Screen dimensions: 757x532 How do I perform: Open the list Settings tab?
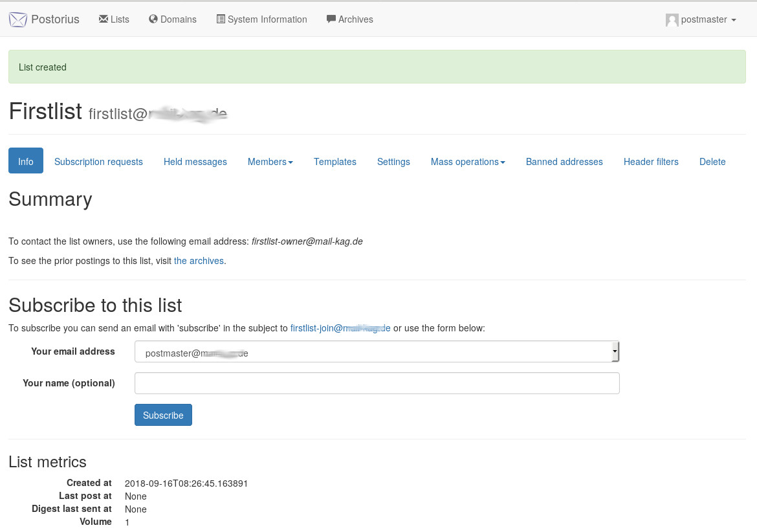click(393, 162)
